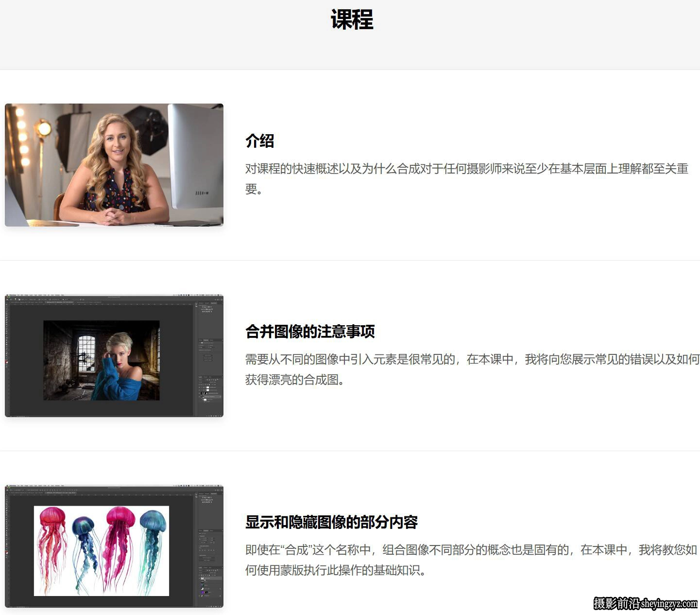700x615 pixels.
Task: Click the 课程 section heading
Action: 352,20
